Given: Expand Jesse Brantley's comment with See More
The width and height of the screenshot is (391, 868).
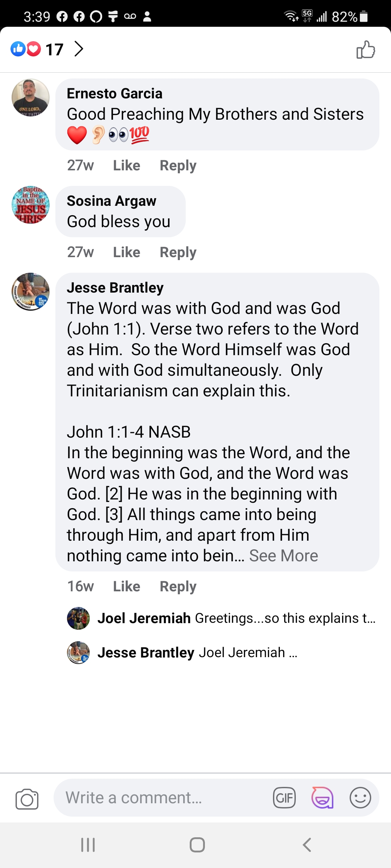Looking at the screenshot, I should [283, 556].
